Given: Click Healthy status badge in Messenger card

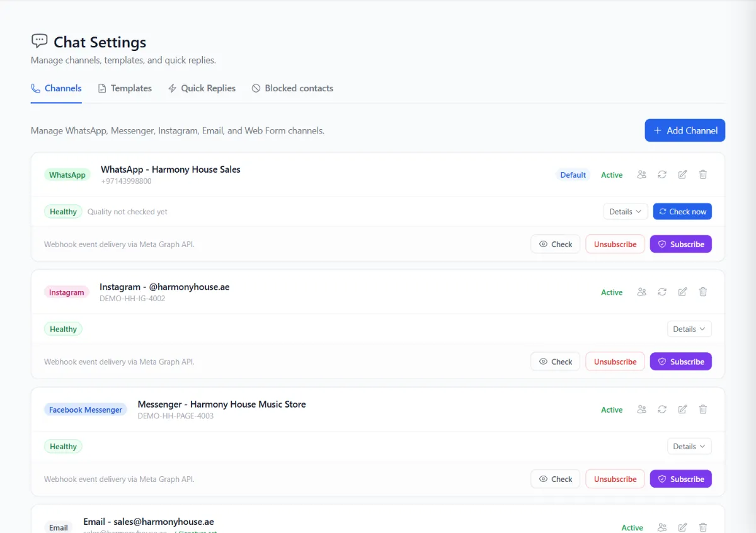Looking at the screenshot, I should tap(63, 446).
